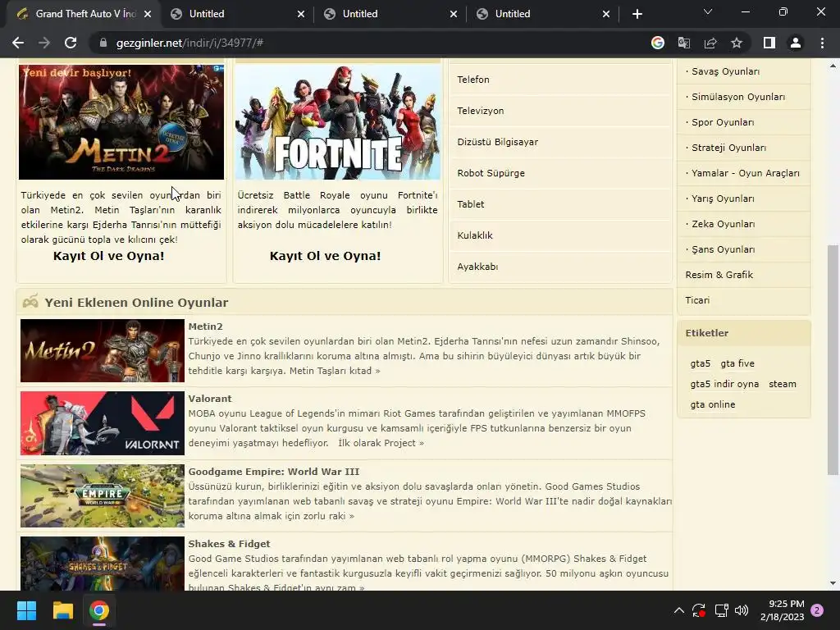Open the Kulaklık category
Image resolution: width=840 pixels, height=630 pixels.
point(559,235)
